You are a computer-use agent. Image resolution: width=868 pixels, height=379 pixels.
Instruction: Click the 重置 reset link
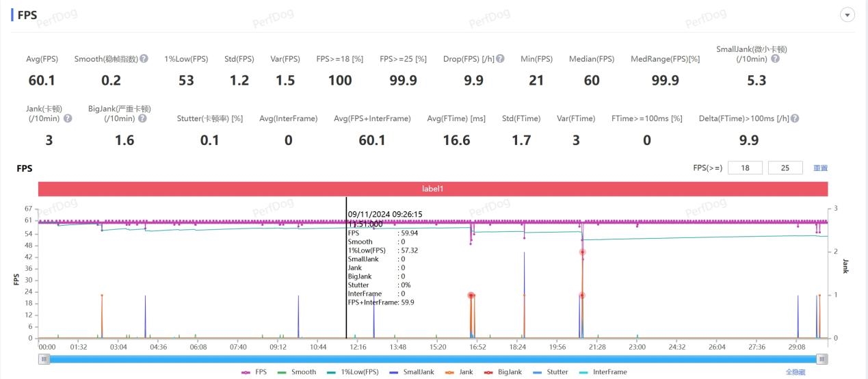[x=820, y=168]
